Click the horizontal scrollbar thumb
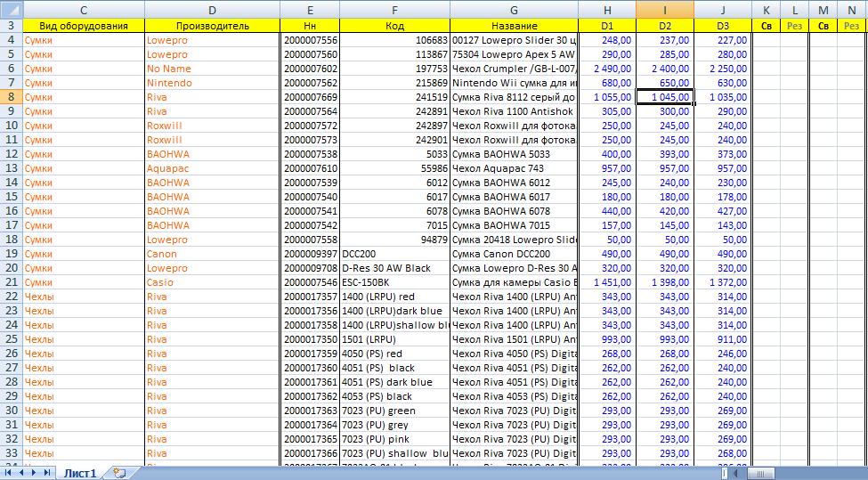Viewport: 868px width, 480px height. click(x=760, y=474)
